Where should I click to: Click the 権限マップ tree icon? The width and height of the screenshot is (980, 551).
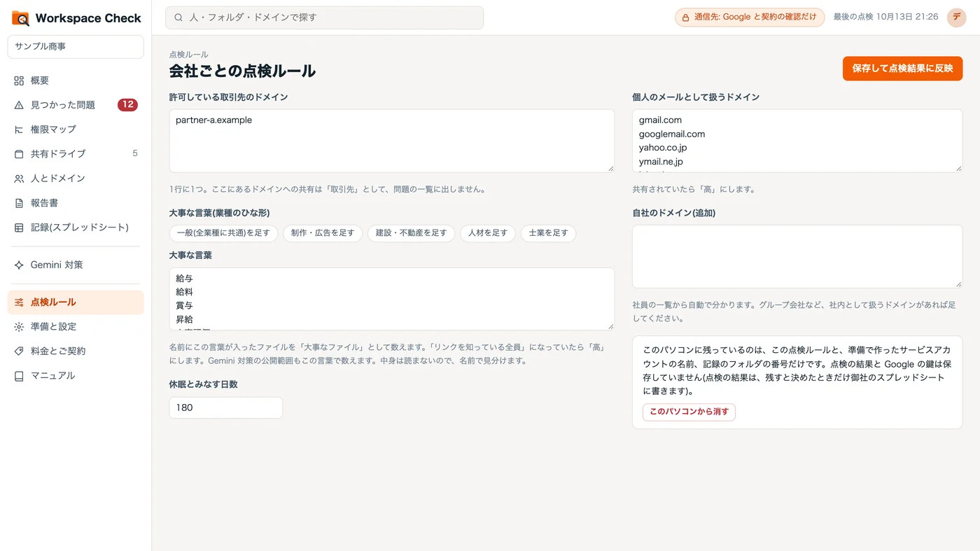tap(19, 130)
